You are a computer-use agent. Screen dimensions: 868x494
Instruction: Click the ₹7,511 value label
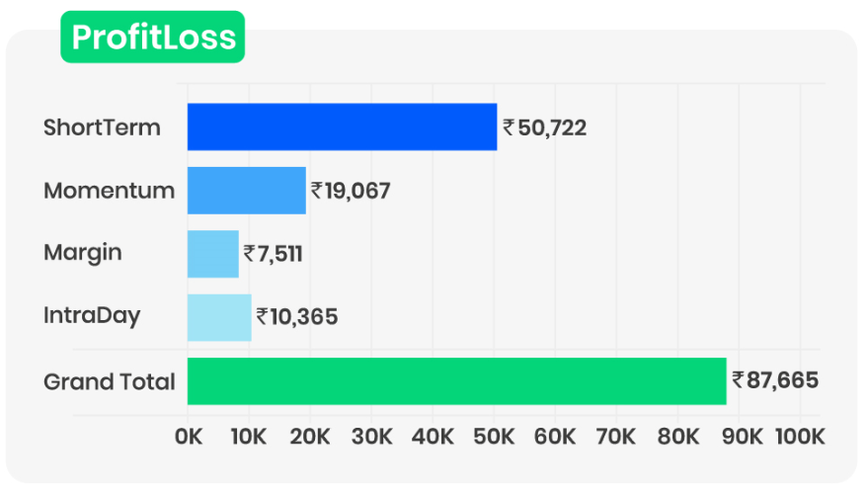(x=273, y=254)
